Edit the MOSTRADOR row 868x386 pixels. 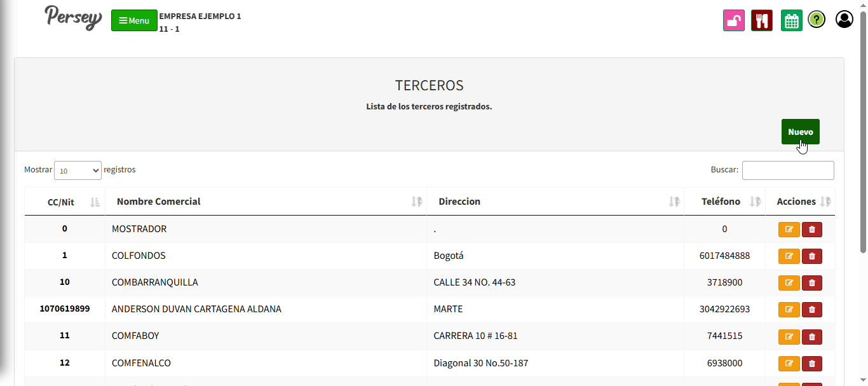click(789, 230)
